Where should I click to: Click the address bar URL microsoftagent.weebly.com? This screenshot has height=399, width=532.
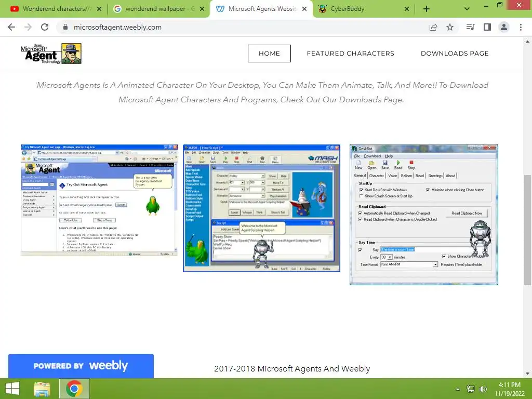click(117, 27)
